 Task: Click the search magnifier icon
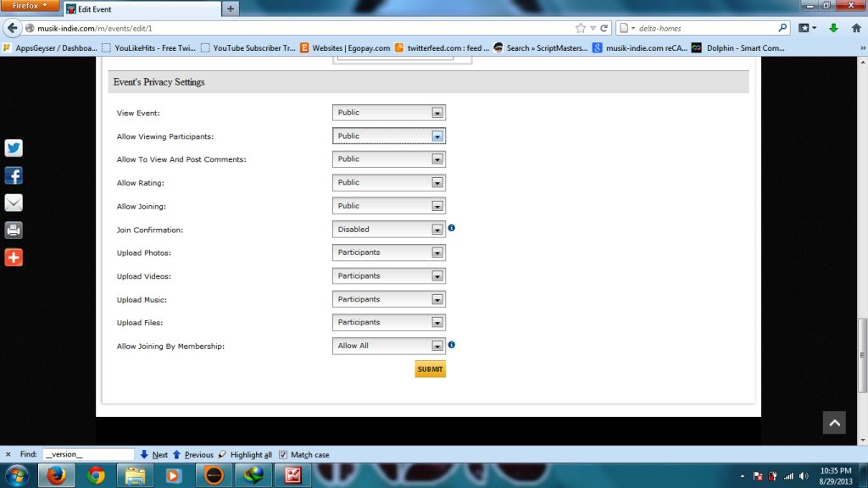pyautogui.click(x=782, y=28)
